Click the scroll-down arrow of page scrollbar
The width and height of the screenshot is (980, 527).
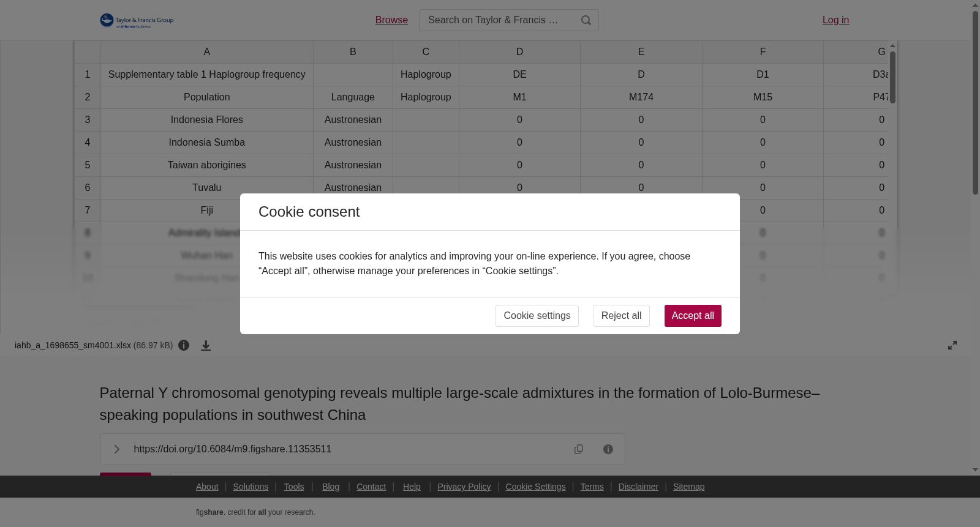click(x=975, y=470)
